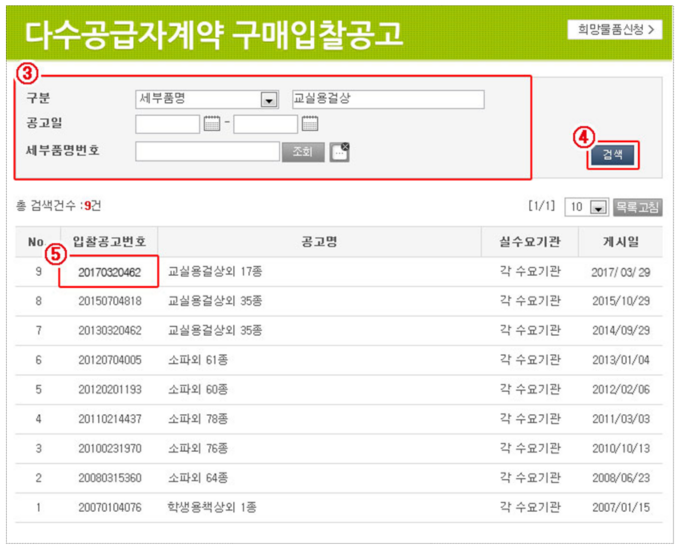Click notice title 소파외 60종
Screen dimensions: 680x548
click(x=198, y=389)
